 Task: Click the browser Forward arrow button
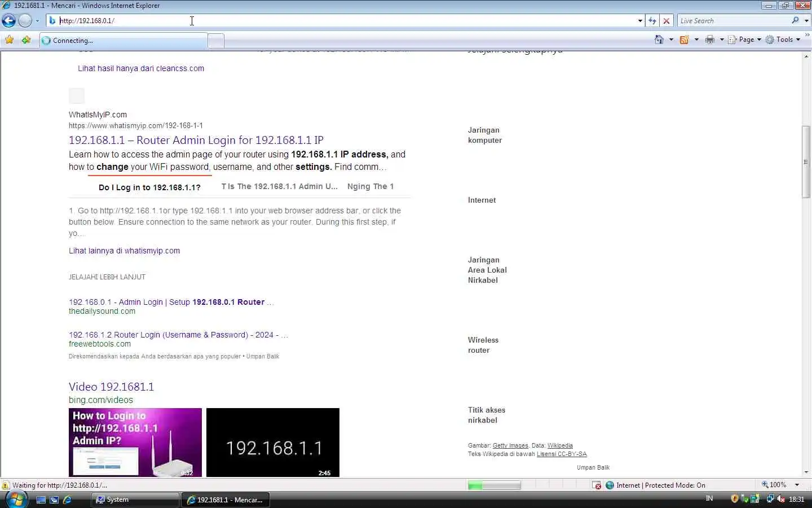(x=25, y=21)
